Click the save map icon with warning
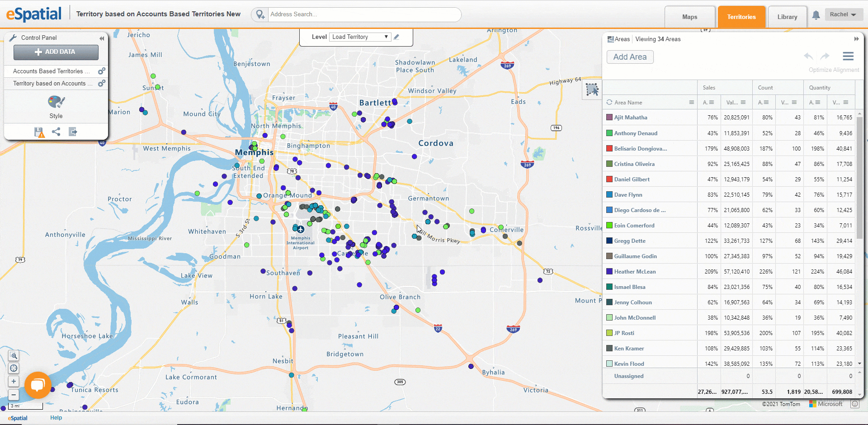Viewport: 868px width, 425px height. pyautogui.click(x=39, y=132)
